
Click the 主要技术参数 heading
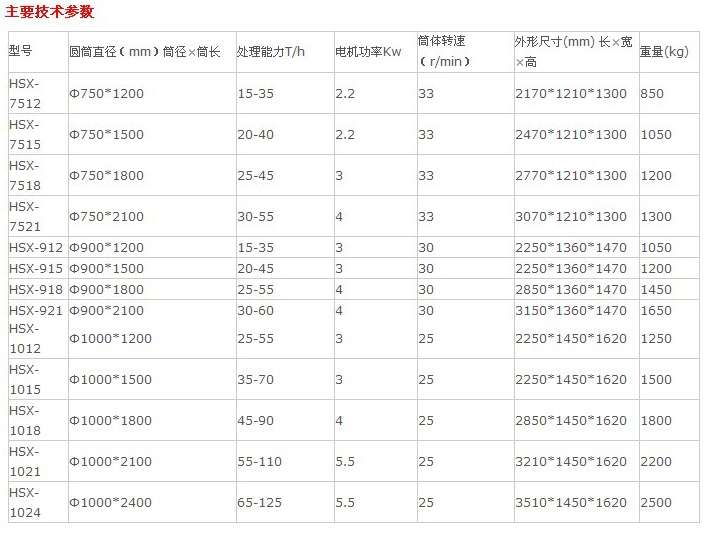(50, 12)
